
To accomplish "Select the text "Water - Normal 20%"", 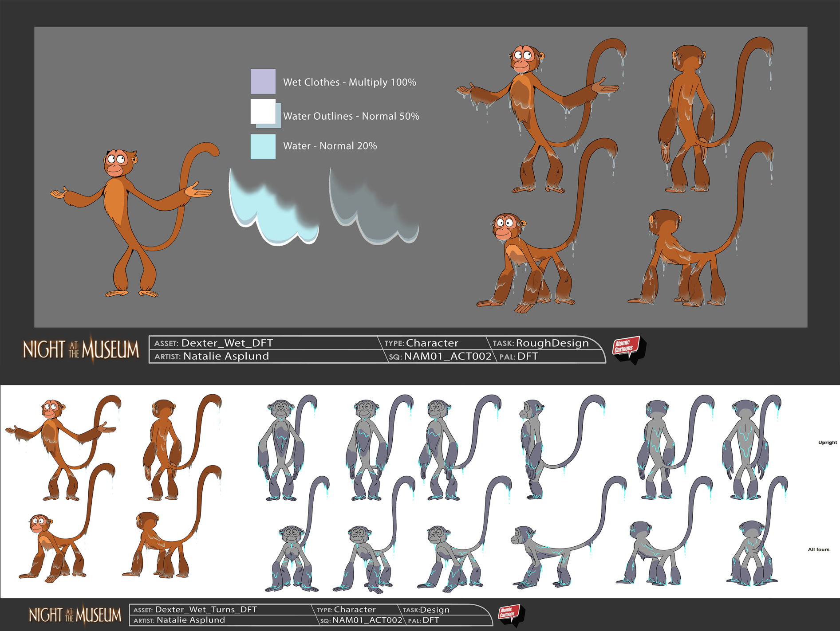I will click(330, 146).
